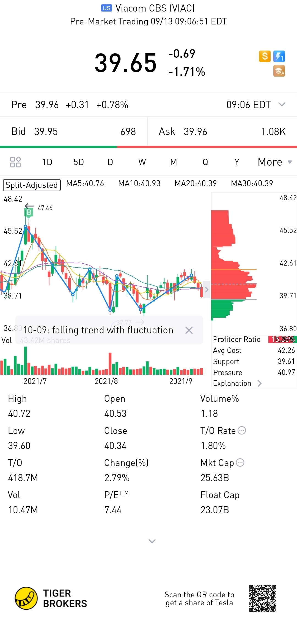Select the 5D chart tab
Screen dimensions: 297x644
pyautogui.click(x=79, y=162)
